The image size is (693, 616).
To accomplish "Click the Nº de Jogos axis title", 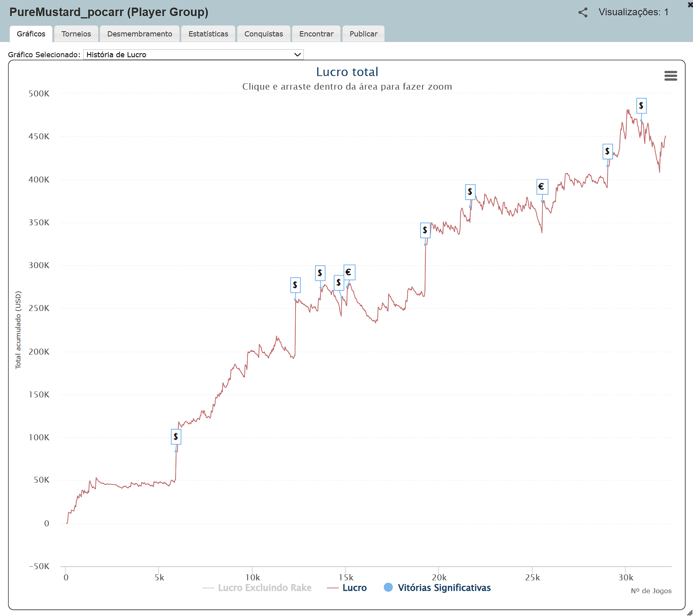I will 651,591.
